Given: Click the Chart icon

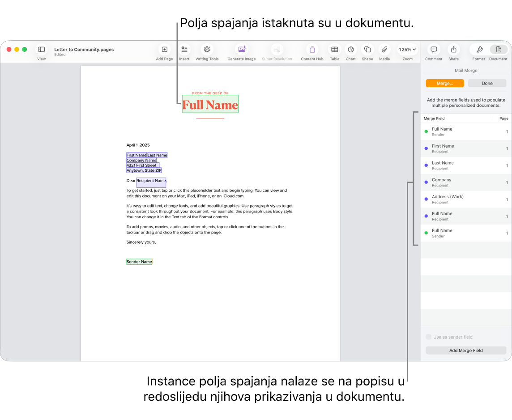Looking at the screenshot, I should point(350,50).
